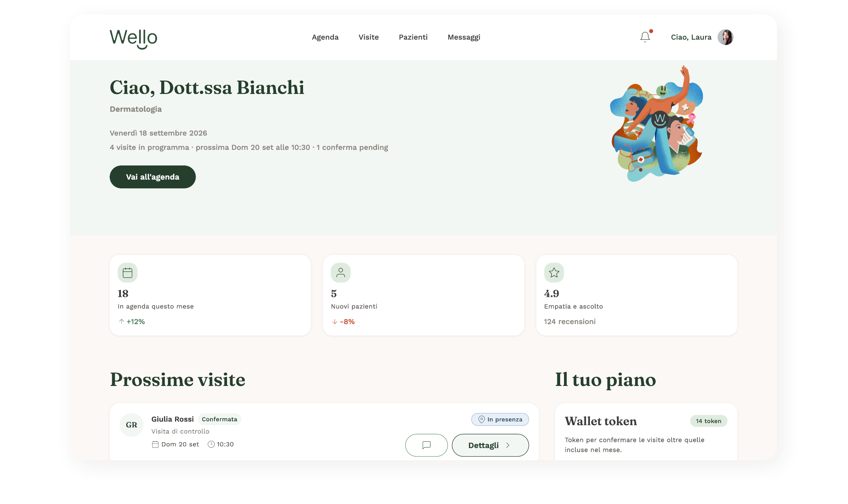Click the up arrow next to +12%
This screenshot has height=504, width=848.
[121, 321]
